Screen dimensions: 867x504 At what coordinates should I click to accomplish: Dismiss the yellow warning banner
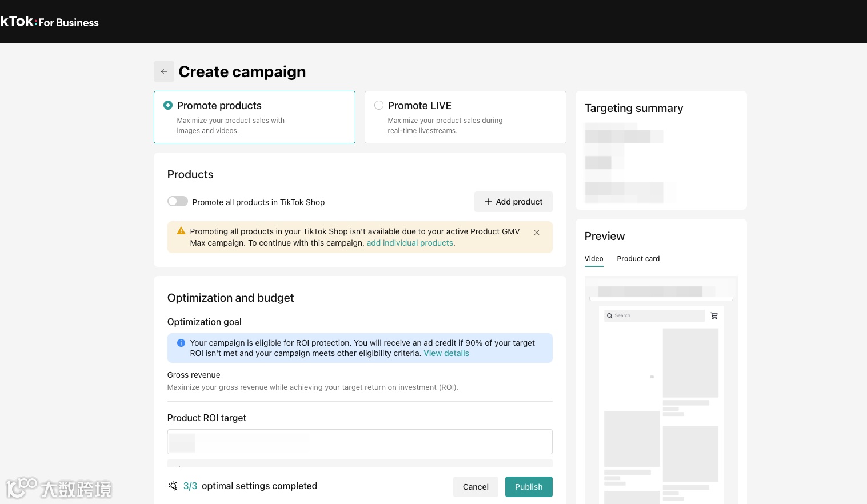click(537, 233)
